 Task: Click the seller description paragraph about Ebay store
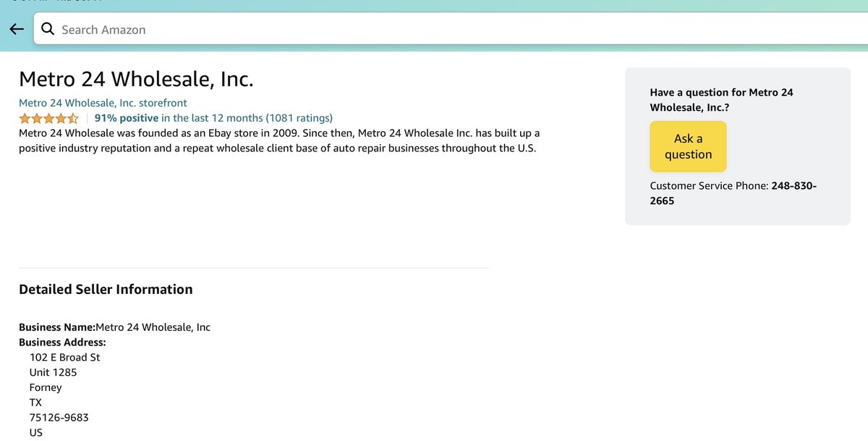pos(279,141)
